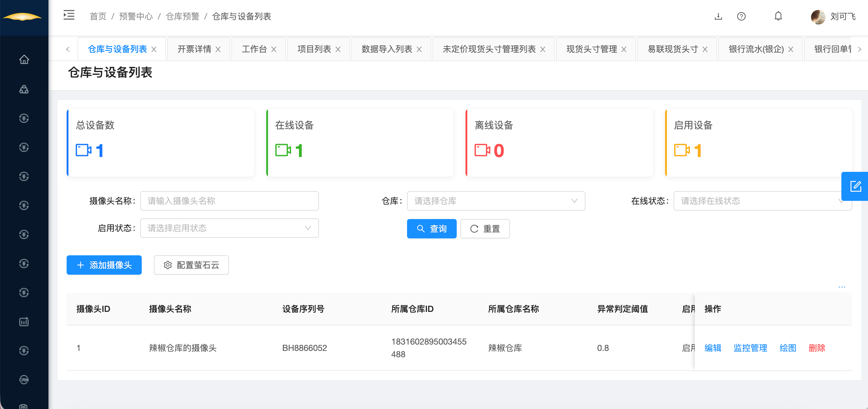Click the company logo at top left
868x409 pixels.
(22, 17)
